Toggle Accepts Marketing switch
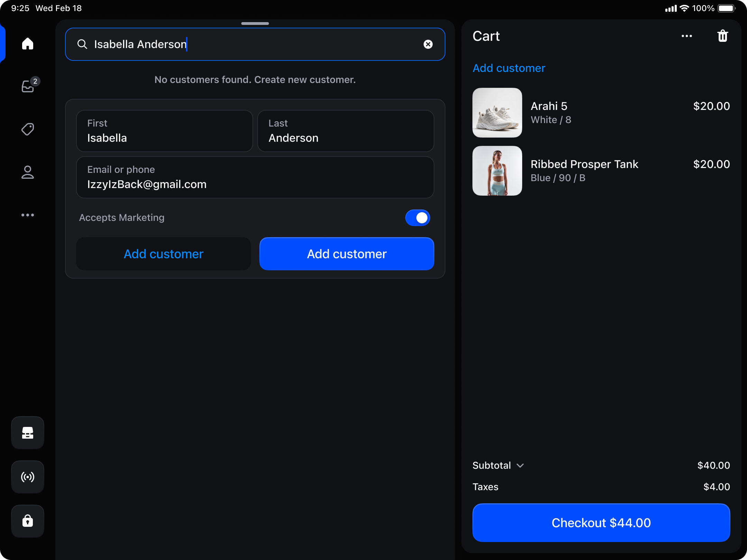Screen dimensions: 747x560 click(x=418, y=218)
